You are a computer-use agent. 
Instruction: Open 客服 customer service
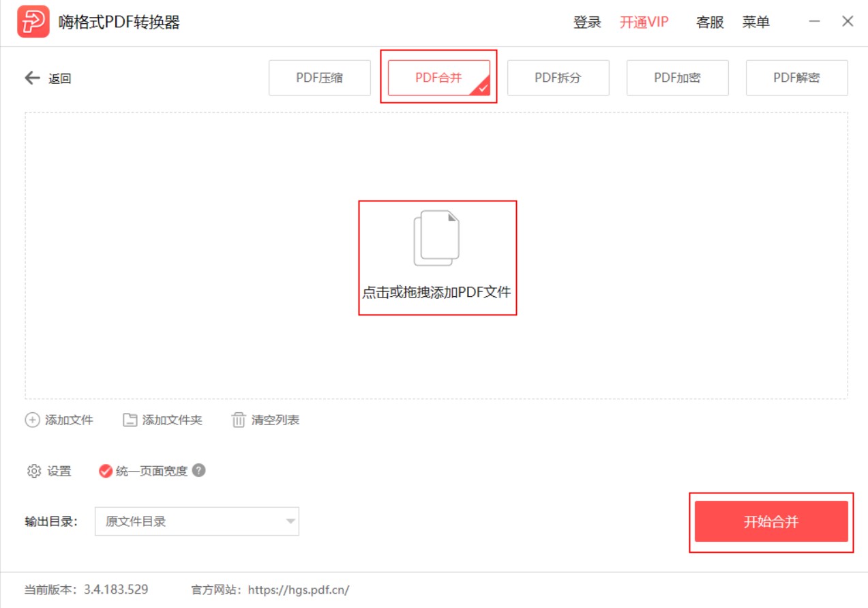pyautogui.click(x=710, y=23)
